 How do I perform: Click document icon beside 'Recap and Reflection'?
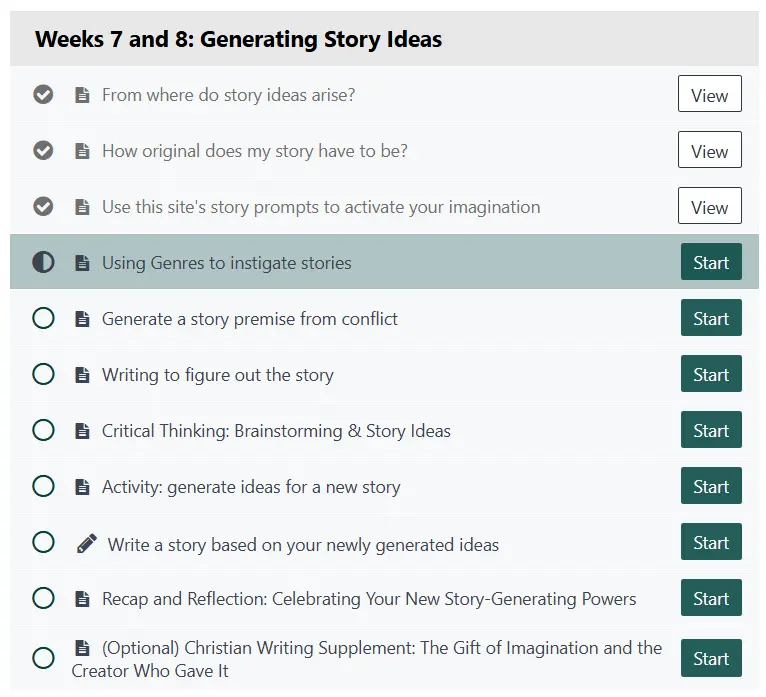coord(82,599)
